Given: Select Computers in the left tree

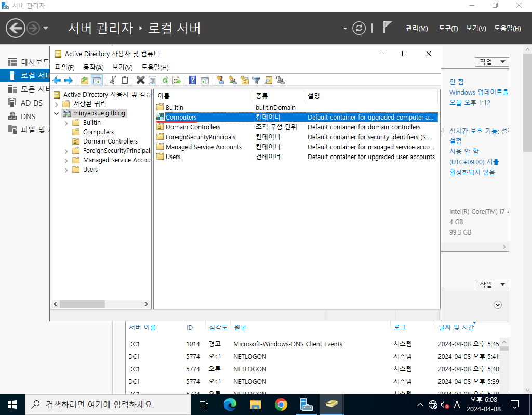Looking at the screenshot, I should click(x=98, y=132).
